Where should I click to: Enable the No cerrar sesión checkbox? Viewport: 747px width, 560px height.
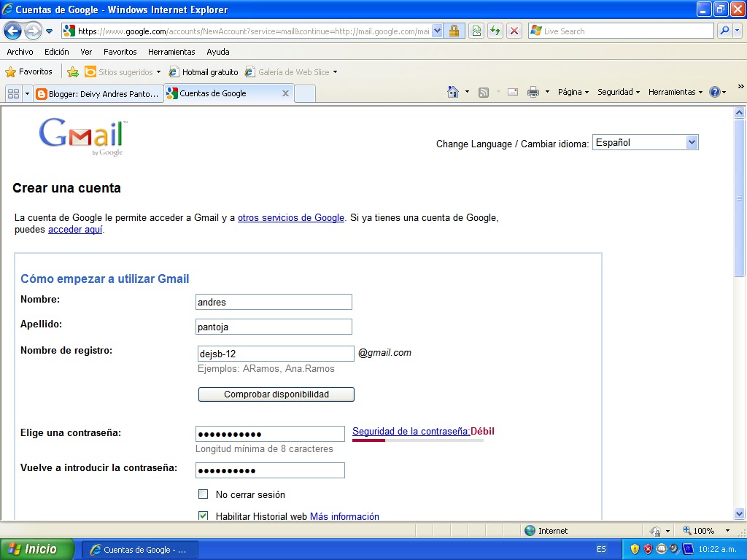pos(203,494)
